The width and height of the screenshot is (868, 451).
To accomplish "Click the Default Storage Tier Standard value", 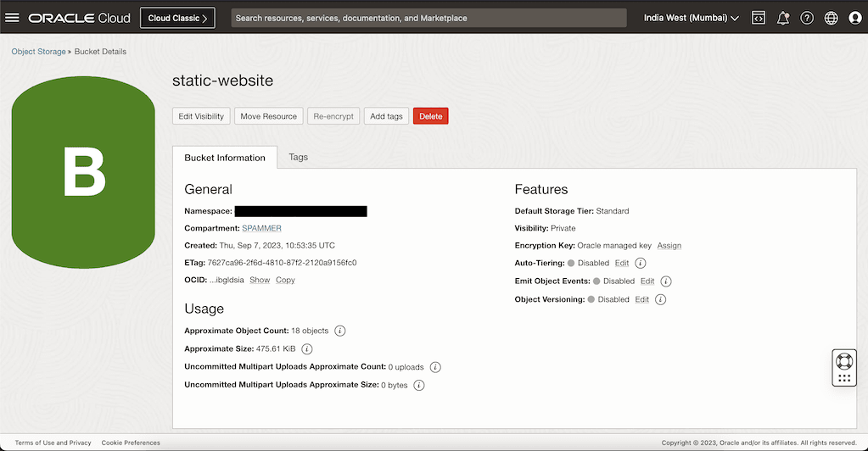I will coord(613,211).
